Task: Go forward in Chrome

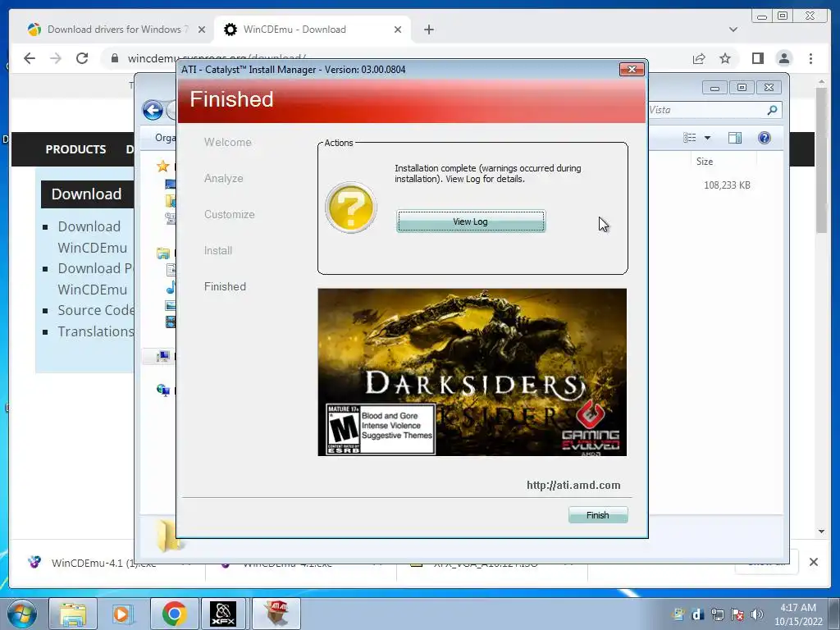Action: [56, 58]
